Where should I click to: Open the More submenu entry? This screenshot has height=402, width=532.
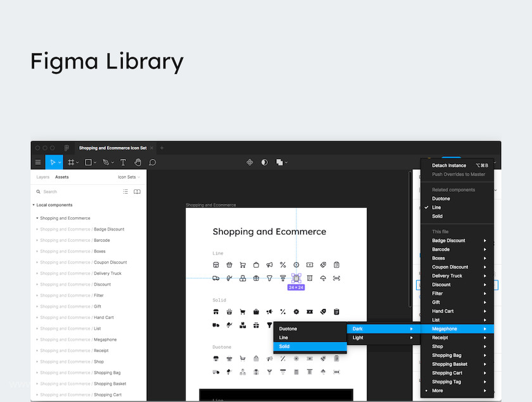click(457, 391)
